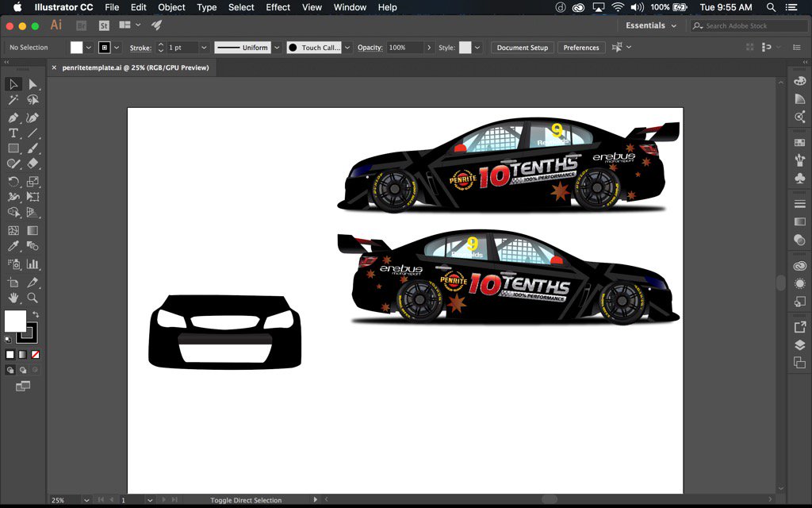812x508 pixels.
Task: Select the Mesh tool
Action: pyautogui.click(x=13, y=231)
